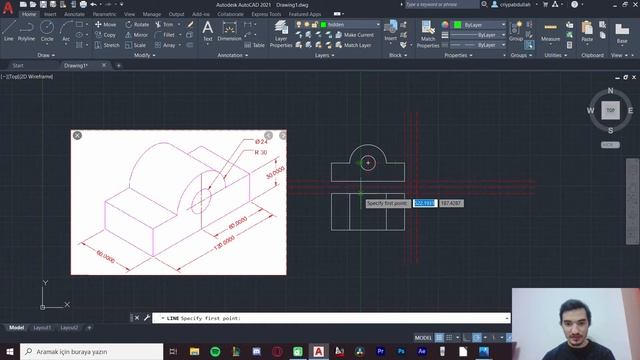Image resolution: width=640 pixels, height=360 pixels.
Task: Click the Copy command
Action: click(105, 35)
